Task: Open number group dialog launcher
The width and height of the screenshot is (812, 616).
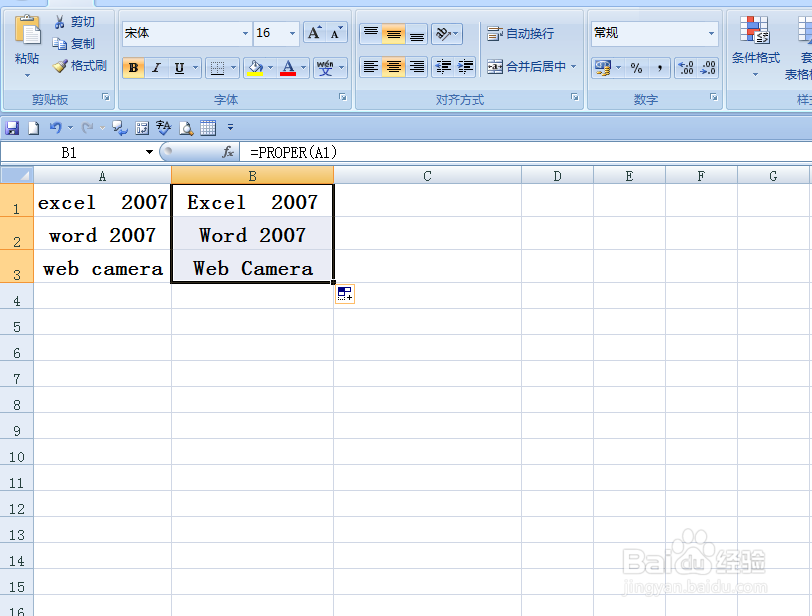Action: pos(714,97)
